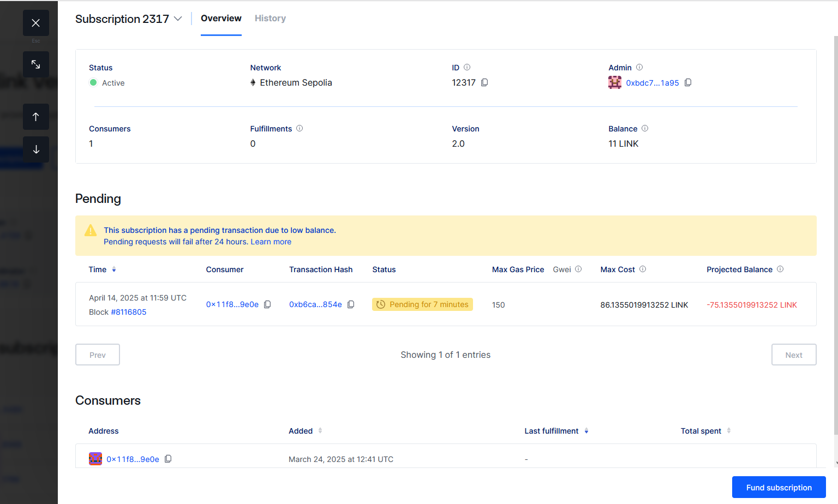838x504 pixels.
Task: Copy transaction hash 0xb6ca...854e
Action: point(351,304)
